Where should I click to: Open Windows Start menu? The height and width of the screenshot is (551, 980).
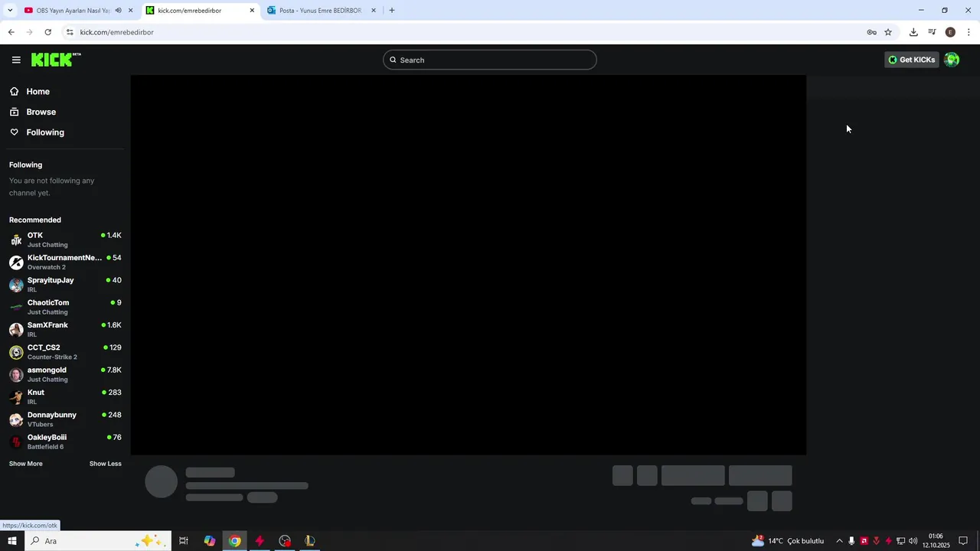11,541
